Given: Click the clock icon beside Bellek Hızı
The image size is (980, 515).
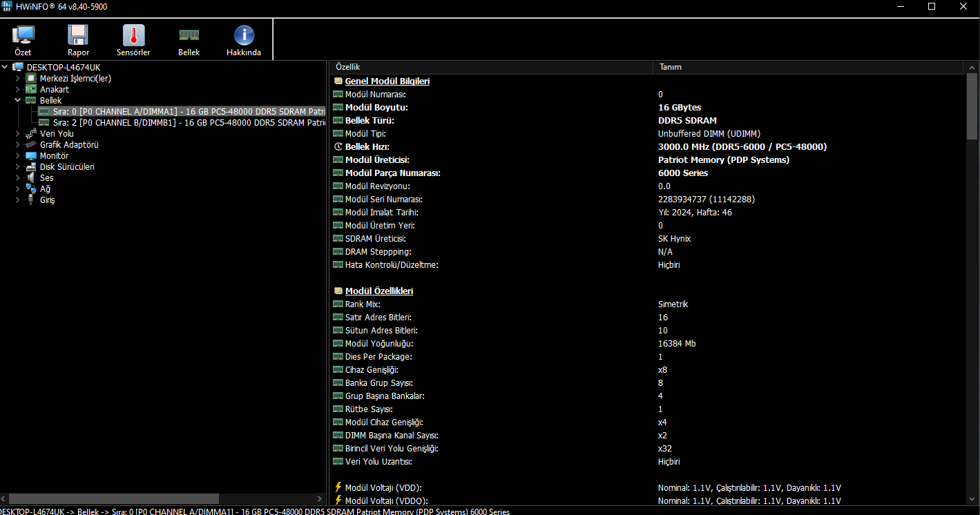Looking at the screenshot, I should (x=338, y=147).
